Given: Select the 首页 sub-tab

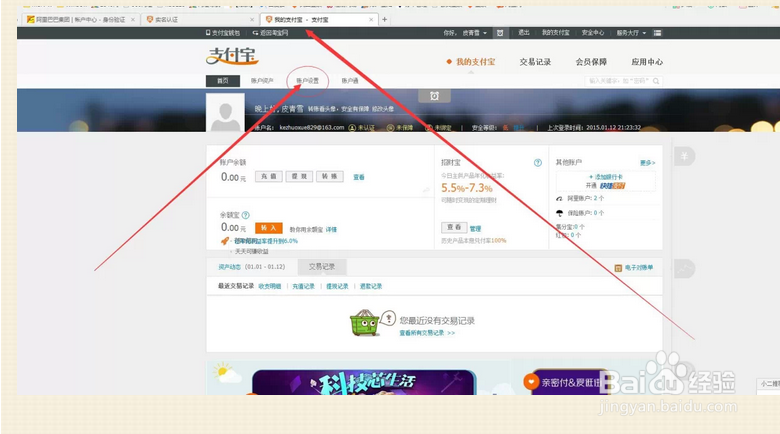Looking at the screenshot, I should pyautogui.click(x=223, y=81).
